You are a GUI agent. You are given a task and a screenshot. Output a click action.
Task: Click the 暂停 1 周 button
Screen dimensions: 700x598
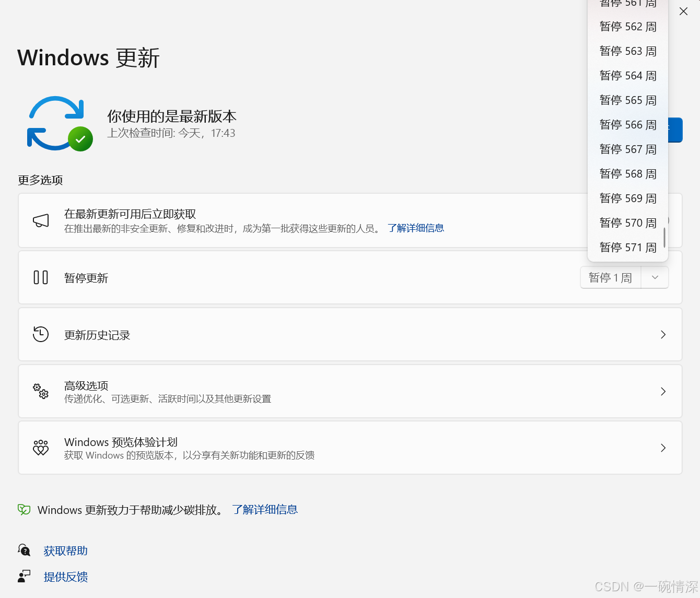click(611, 277)
